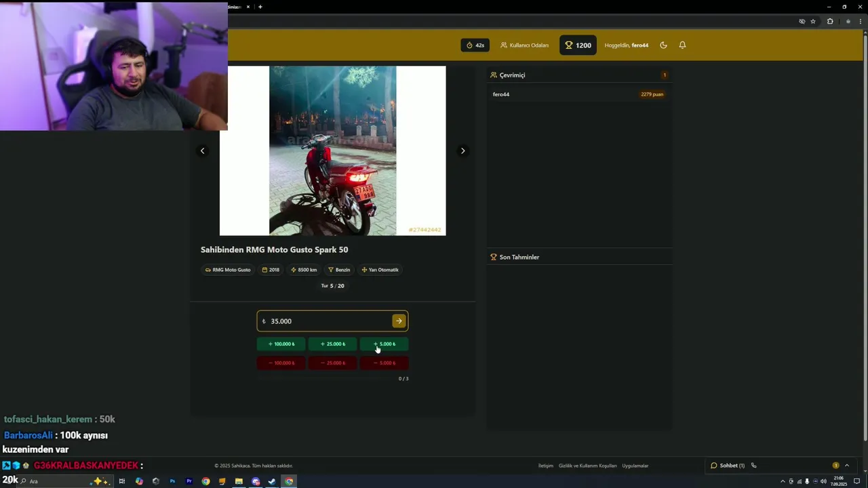Open Premiere Pro from the taskbar
868x488 pixels.
(x=189, y=481)
